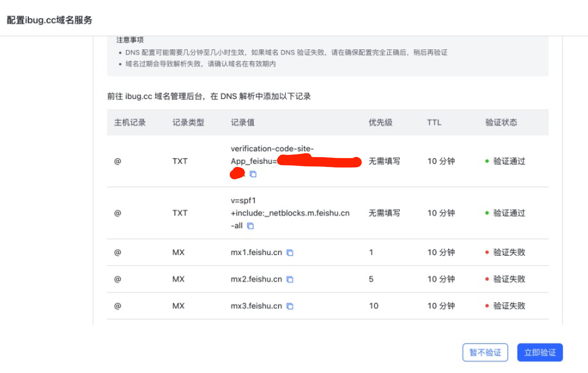Image resolution: width=588 pixels, height=373 pixels.
Task: Click the 记录值 column header
Action: [x=243, y=122]
